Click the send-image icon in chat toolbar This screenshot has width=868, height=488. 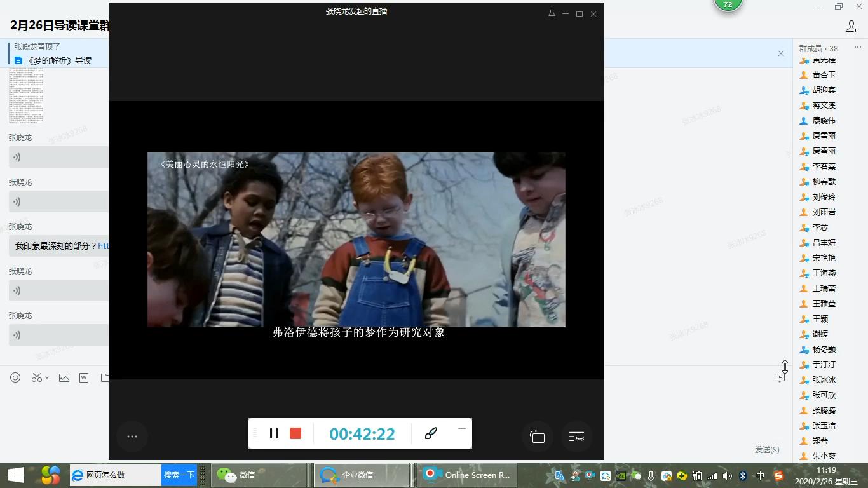click(x=64, y=377)
